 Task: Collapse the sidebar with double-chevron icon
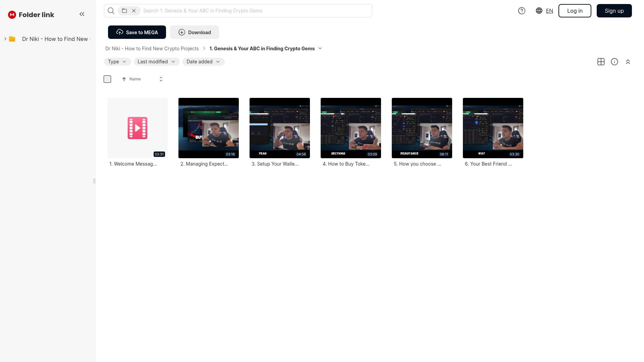coord(82,14)
